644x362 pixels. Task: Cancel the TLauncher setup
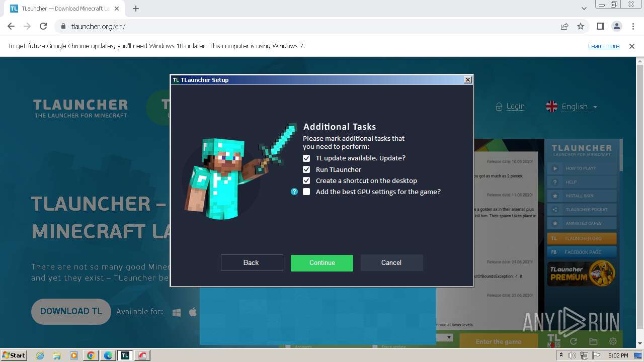[x=391, y=262]
